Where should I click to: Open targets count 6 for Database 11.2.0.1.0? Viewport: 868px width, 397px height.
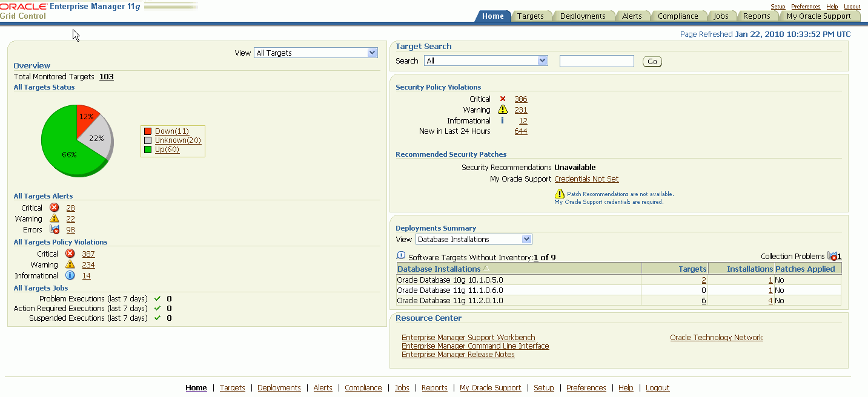coord(704,301)
